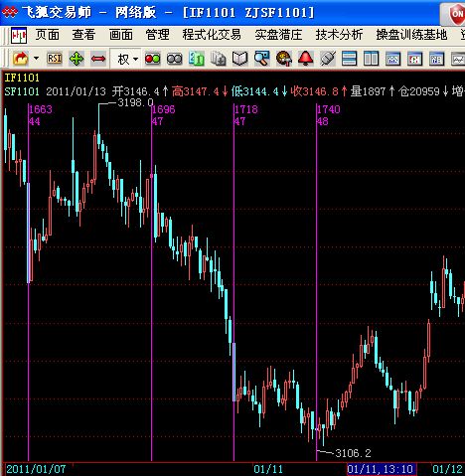
Task: Open the 页面 menu
Action: [x=48, y=35]
